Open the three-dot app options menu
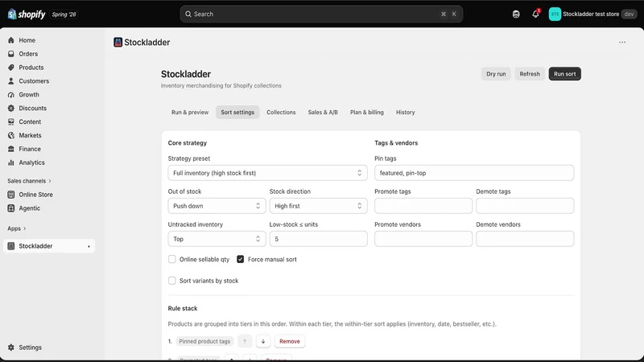This screenshot has height=362, width=644. (622, 43)
